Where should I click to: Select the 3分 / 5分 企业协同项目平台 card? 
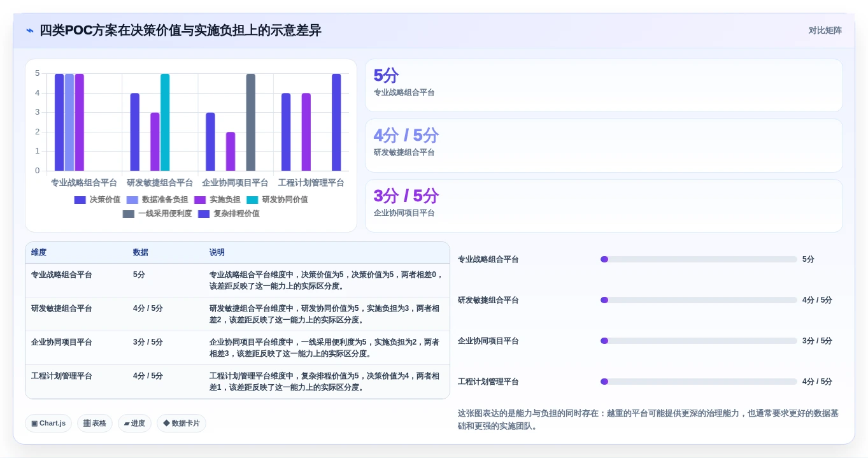(604, 206)
